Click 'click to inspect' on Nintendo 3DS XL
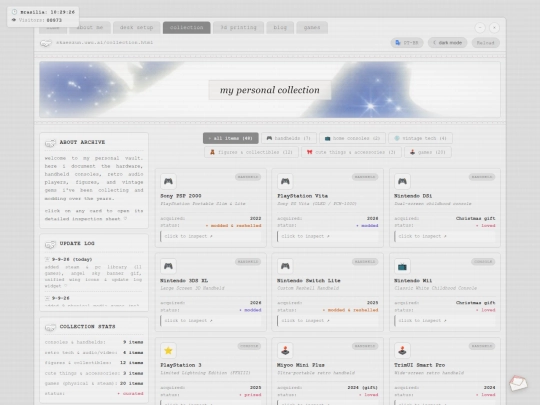This screenshot has height=405, width=540. pyautogui.click(x=210, y=321)
